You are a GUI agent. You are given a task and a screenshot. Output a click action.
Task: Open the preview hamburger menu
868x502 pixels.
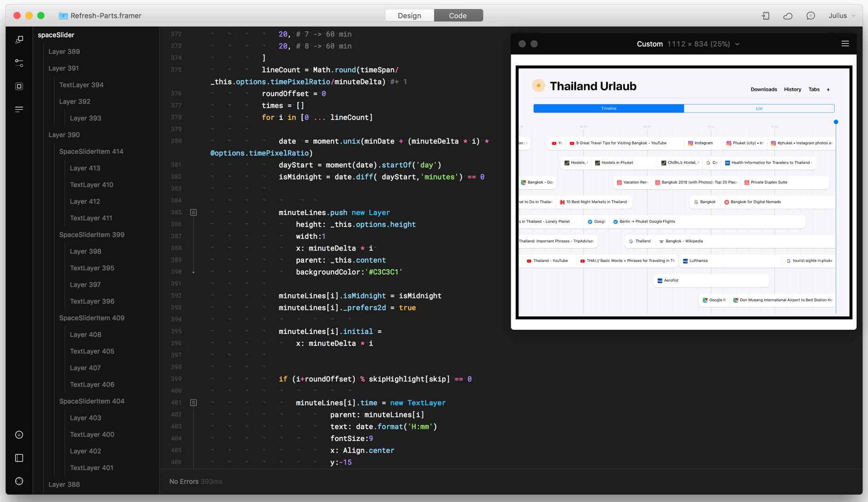845,43
